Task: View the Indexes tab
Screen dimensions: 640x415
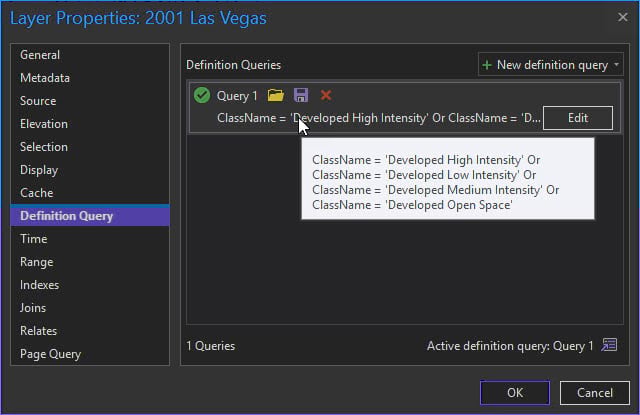Action: [x=90, y=285]
